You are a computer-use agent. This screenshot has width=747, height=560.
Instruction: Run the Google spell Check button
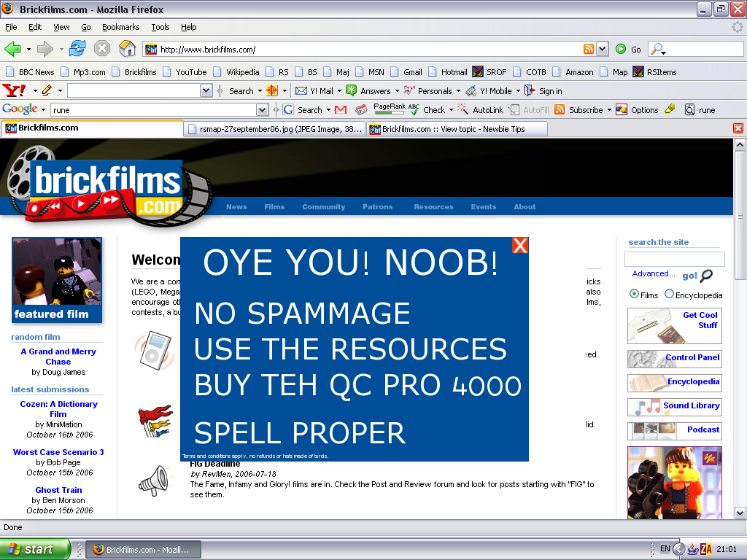tap(427, 110)
